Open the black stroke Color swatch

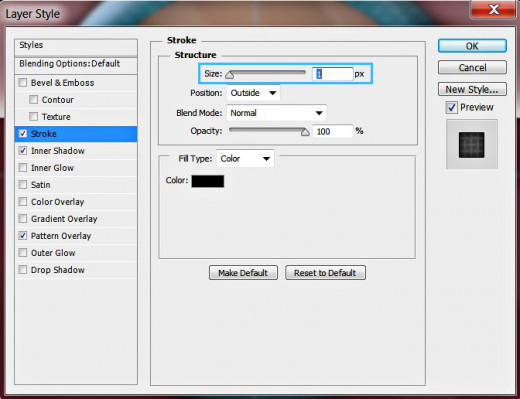click(208, 181)
